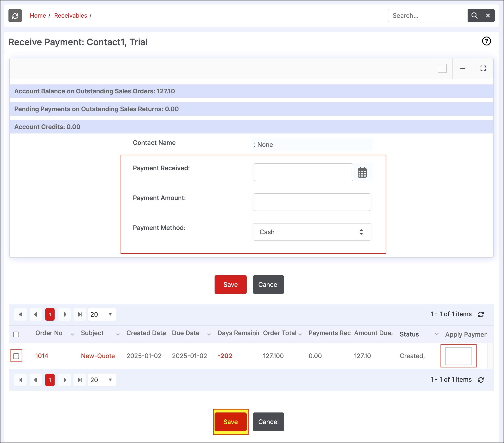Image resolution: width=504 pixels, height=443 pixels.
Task: Click the refresh icon beside Home breadcrumb
Action: (x=15, y=16)
